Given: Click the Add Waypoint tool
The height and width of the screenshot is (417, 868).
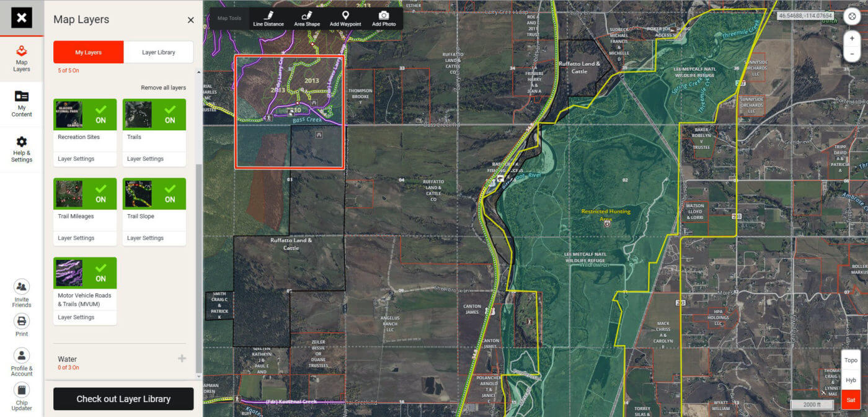Looking at the screenshot, I should 345,19.
